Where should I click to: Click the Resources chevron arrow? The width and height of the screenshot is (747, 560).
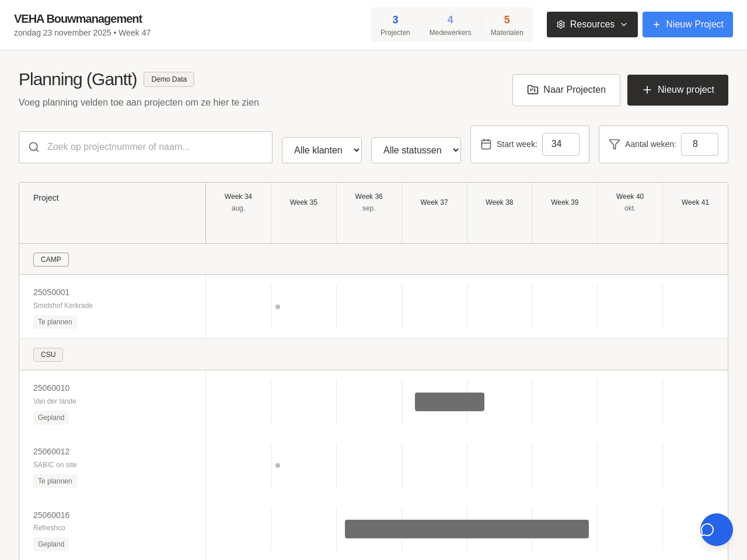[624, 24]
